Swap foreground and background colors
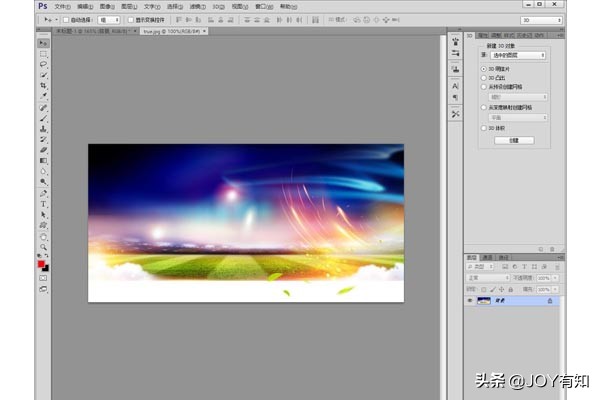Screen dimensions: 600x400 [x=47, y=256]
